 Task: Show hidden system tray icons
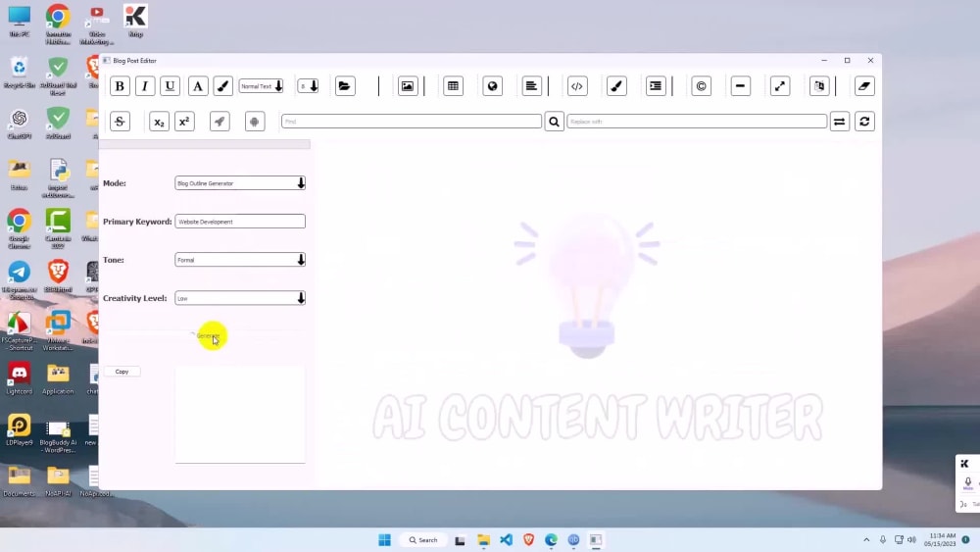point(866,540)
